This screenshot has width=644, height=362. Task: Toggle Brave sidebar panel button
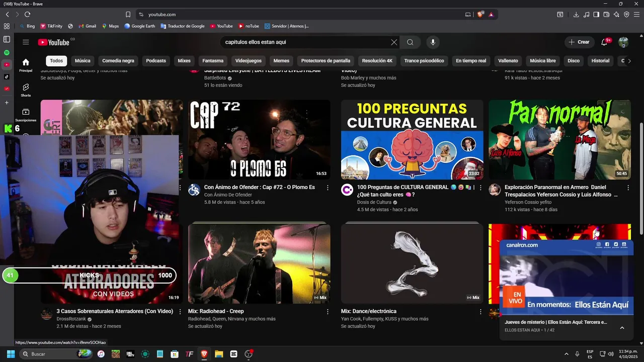tap(596, 15)
